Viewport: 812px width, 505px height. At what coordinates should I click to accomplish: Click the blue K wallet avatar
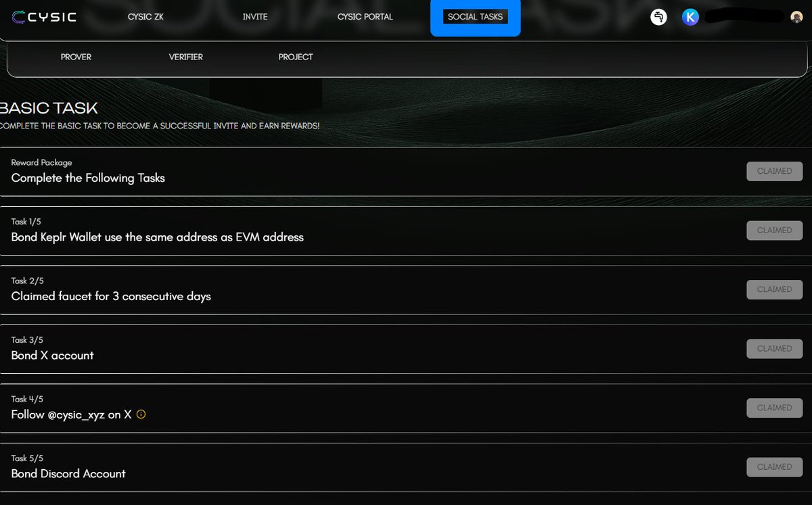click(x=690, y=17)
